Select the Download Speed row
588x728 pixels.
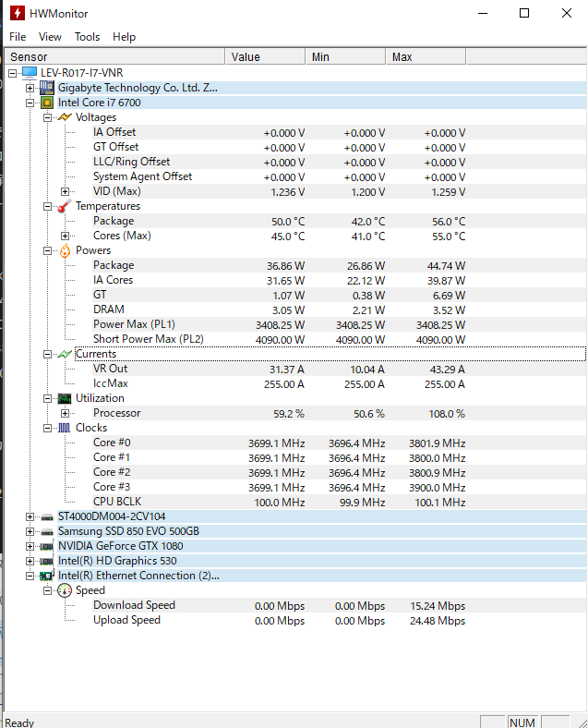[x=134, y=605]
